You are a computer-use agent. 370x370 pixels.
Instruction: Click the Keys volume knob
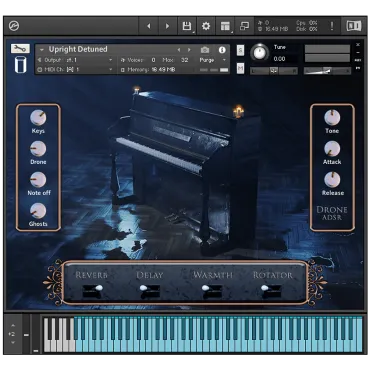(x=38, y=118)
